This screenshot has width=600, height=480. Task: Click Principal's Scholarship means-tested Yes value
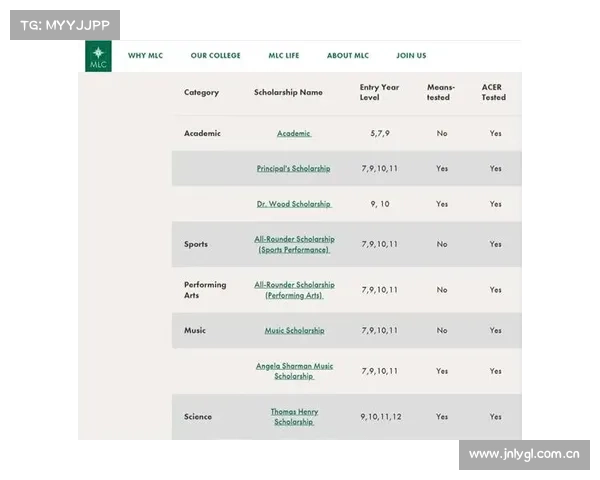(442, 168)
